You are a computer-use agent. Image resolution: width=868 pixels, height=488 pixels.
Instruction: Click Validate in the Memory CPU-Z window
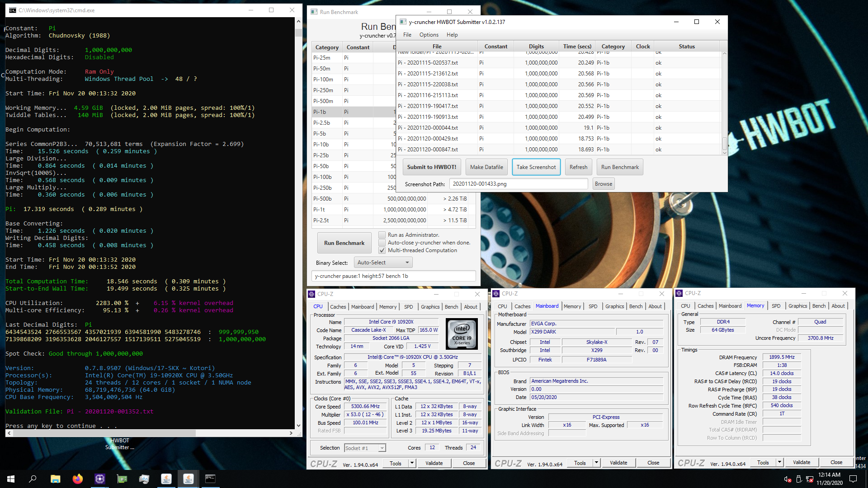802,462
